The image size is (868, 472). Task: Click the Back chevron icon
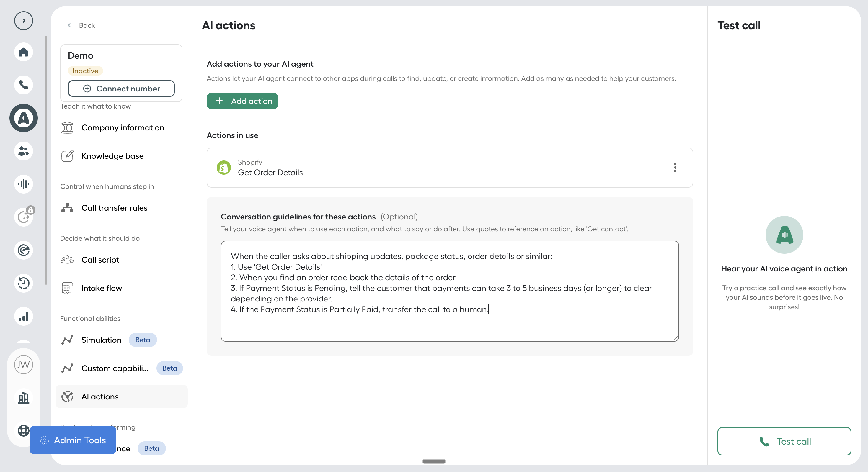tap(69, 25)
